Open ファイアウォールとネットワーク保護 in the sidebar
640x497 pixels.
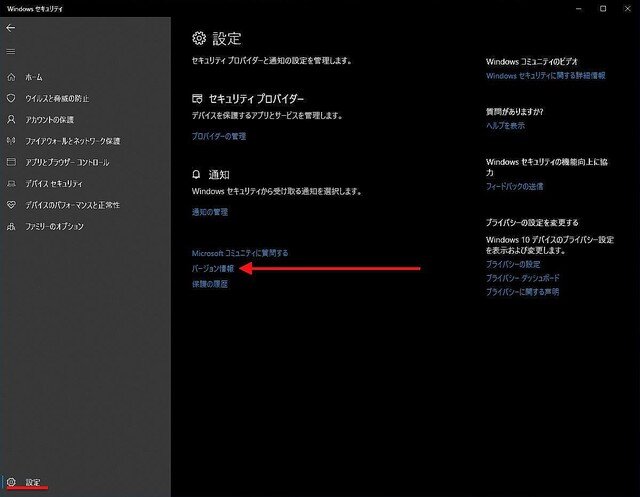(73, 141)
